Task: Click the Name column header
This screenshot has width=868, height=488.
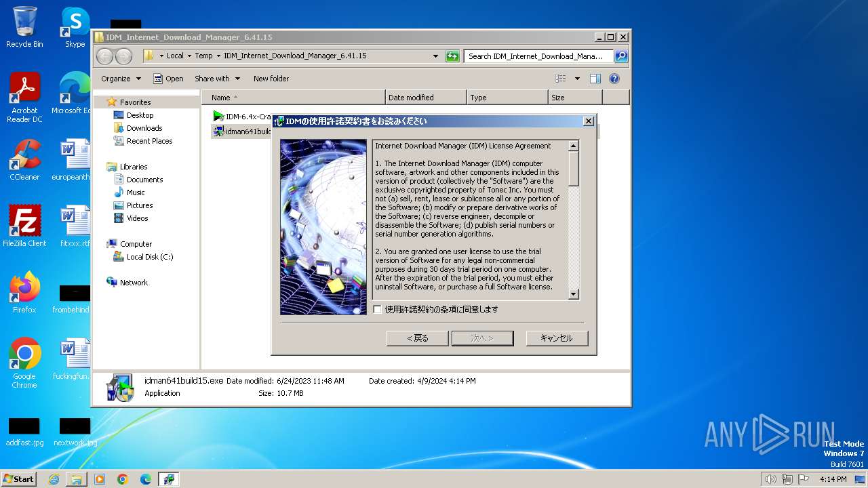Action: tap(294, 98)
